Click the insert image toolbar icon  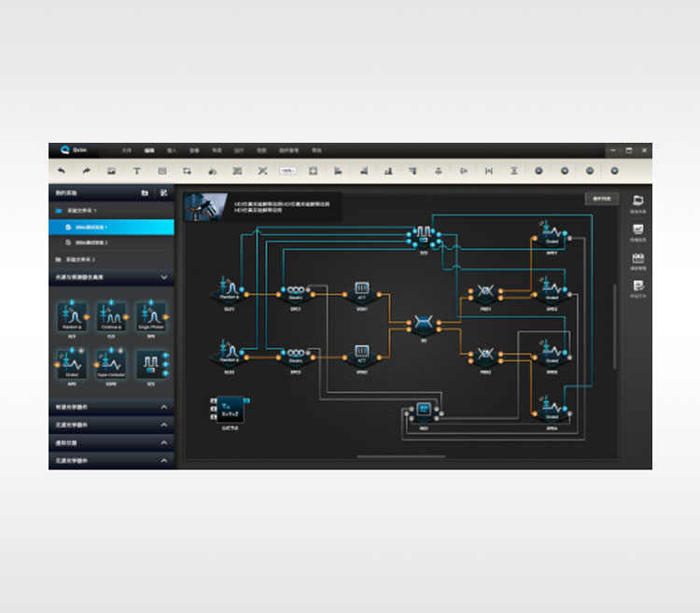tap(111, 171)
